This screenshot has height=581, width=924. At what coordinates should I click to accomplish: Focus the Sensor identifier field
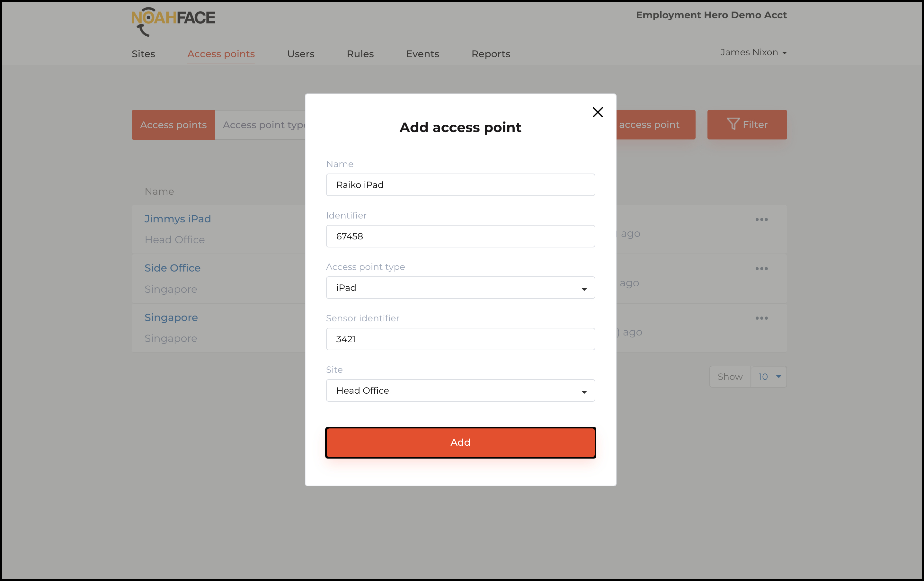460,339
